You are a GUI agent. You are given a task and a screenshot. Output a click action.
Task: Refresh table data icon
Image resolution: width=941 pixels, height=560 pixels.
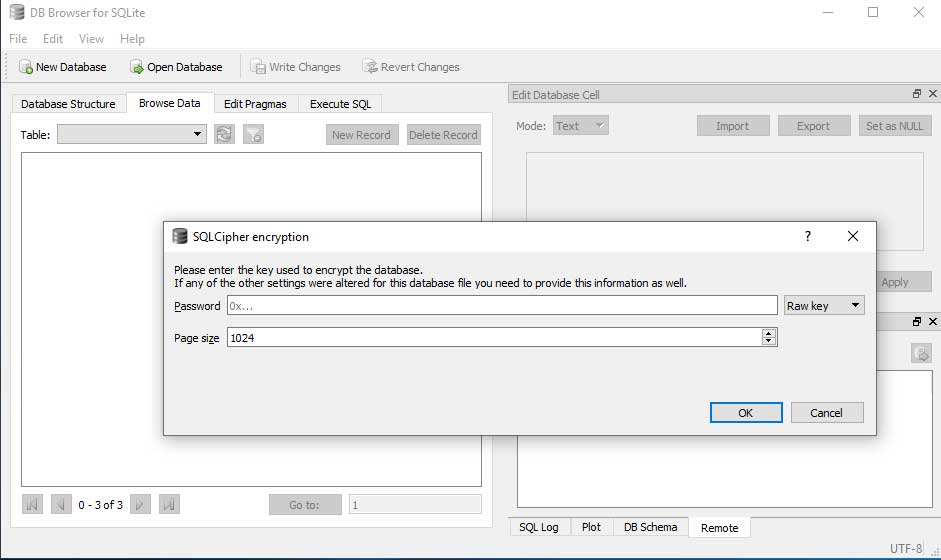pyautogui.click(x=224, y=134)
